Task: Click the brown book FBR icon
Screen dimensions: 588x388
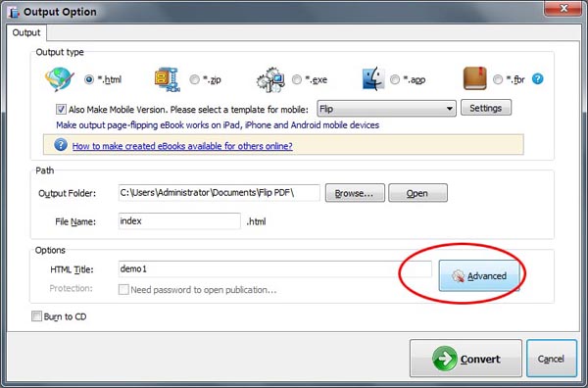Action: click(475, 78)
